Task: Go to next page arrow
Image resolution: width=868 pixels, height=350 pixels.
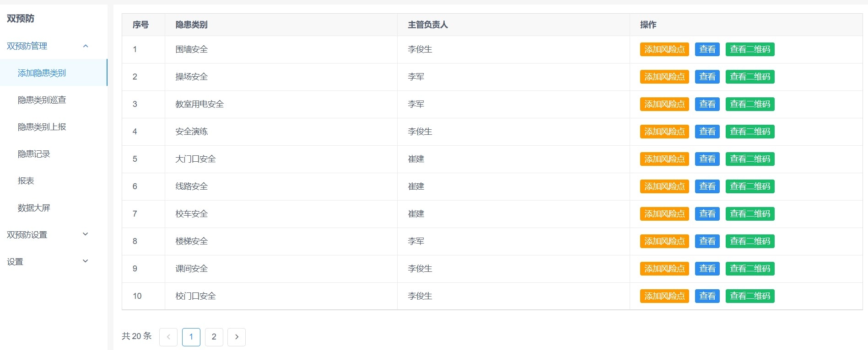Action: [237, 337]
